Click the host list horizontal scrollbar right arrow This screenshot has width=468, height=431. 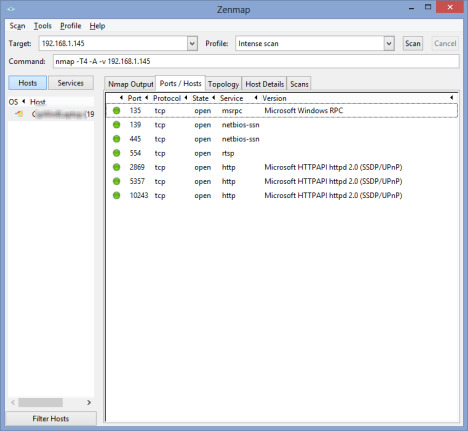pyautogui.click(x=89, y=402)
